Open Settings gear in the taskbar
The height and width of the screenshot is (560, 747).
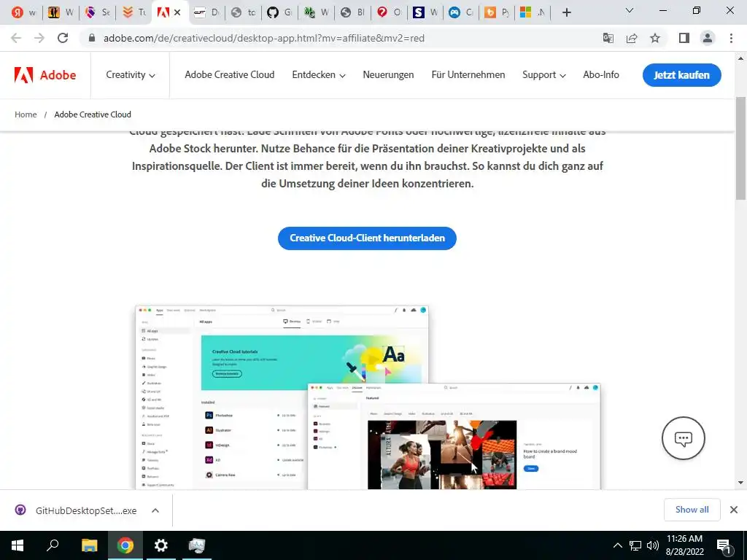point(161,545)
